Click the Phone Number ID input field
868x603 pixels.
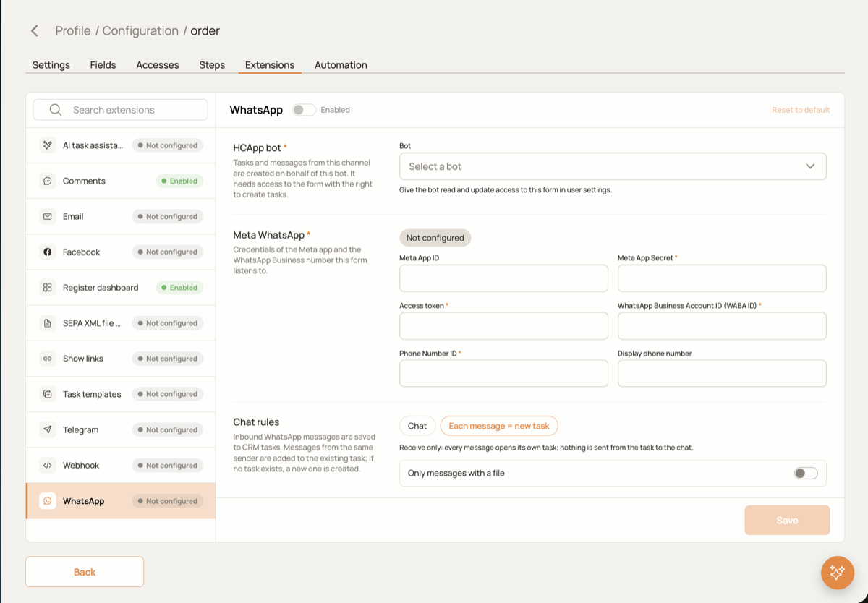(x=503, y=374)
